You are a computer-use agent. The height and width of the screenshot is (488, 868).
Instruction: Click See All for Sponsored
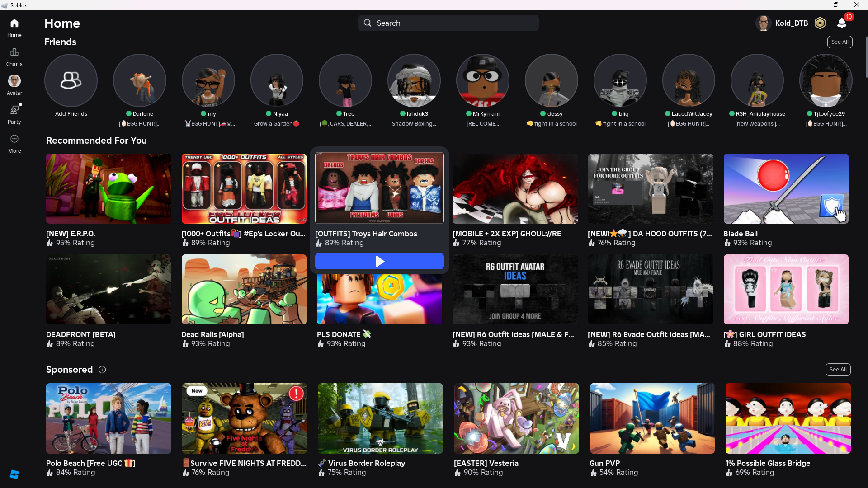[x=838, y=370]
